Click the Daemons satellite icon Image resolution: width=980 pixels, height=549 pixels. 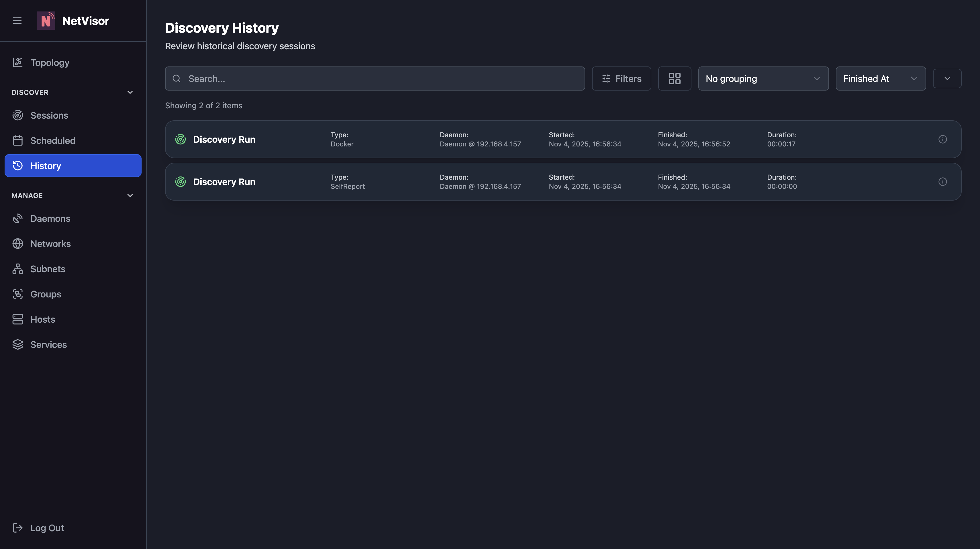[x=17, y=218]
